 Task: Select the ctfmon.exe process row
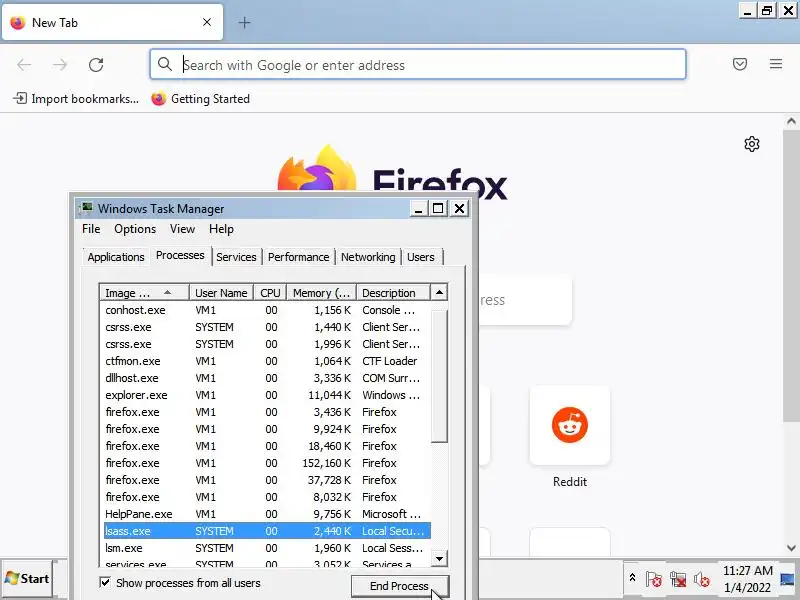point(267,361)
